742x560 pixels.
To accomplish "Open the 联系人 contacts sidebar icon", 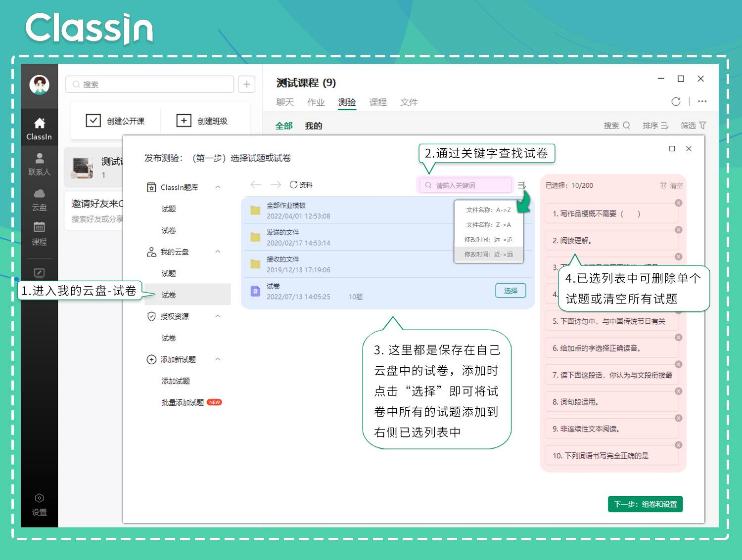I will [x=39, y=164].
